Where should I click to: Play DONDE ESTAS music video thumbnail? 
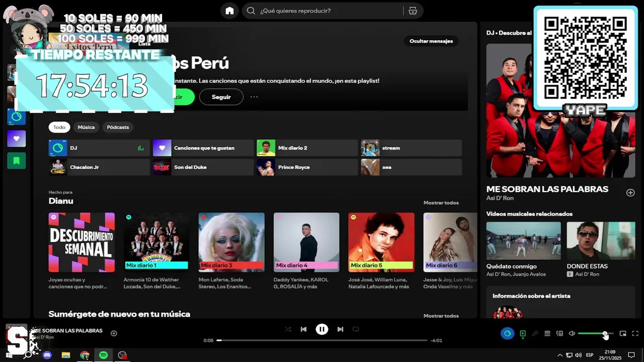tap(601, 240)
